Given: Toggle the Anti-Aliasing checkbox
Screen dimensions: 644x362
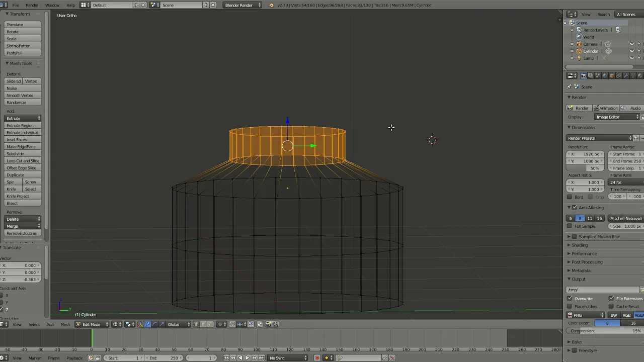Looking at the screenshot, I should 575,208.
